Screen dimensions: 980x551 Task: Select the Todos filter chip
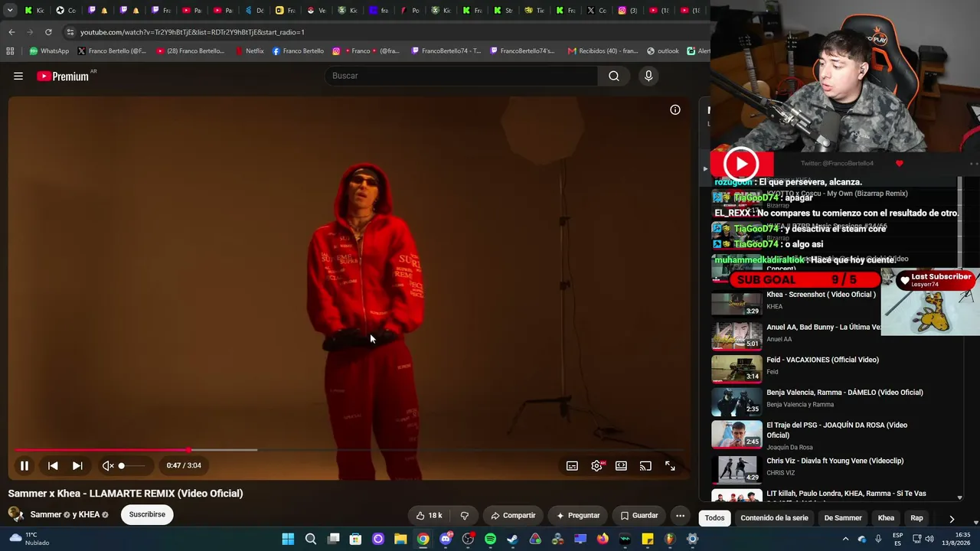pyautogui.click(x=714, y=518)
